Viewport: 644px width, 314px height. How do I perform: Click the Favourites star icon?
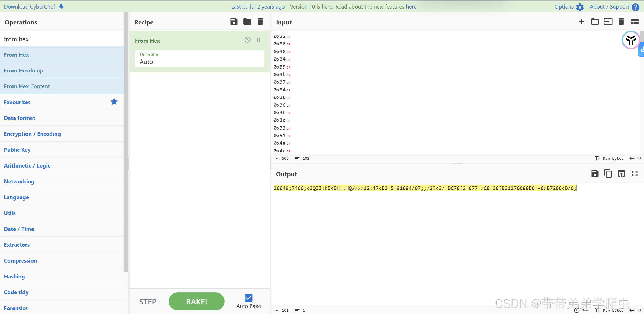(x=114, y=102)
